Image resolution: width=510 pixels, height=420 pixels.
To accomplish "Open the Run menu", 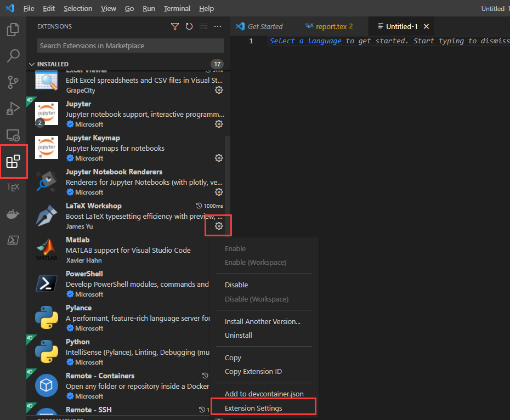I will click(x=149, y=8).
